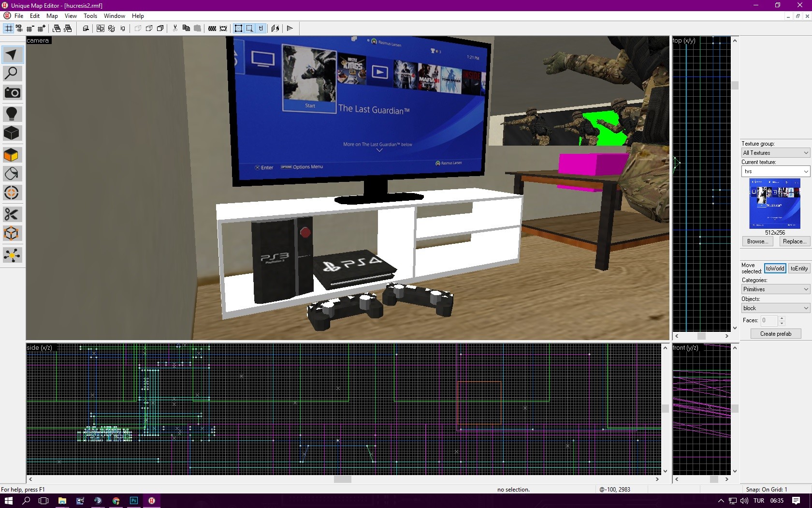Toggle the 2D grid display
The width and height of the screenshot is (812, 508).
point(9,29)
